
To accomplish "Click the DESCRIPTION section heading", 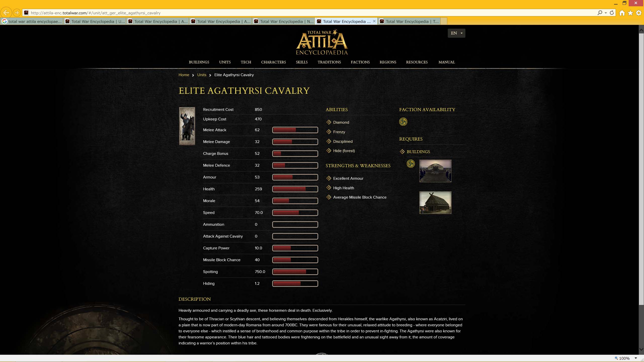I will point(194,299).
